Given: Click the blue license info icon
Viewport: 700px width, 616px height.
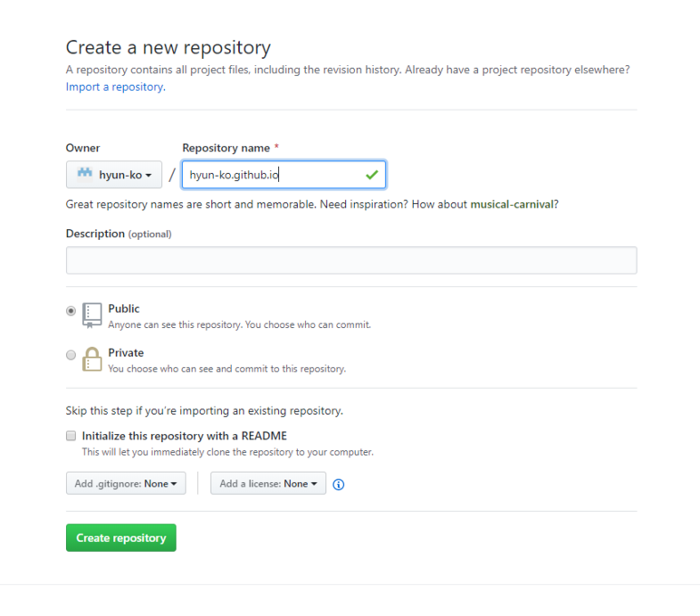Looking at the screenshot, I should pos(339,485).
